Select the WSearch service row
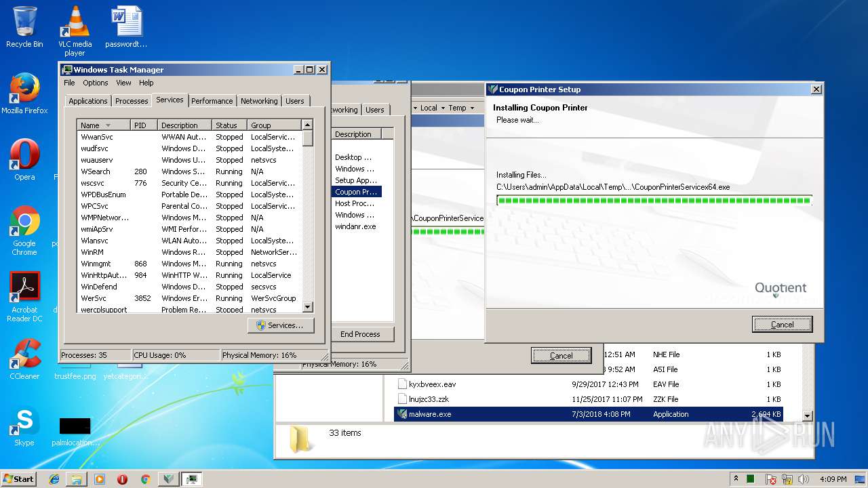 coord(189,171)
